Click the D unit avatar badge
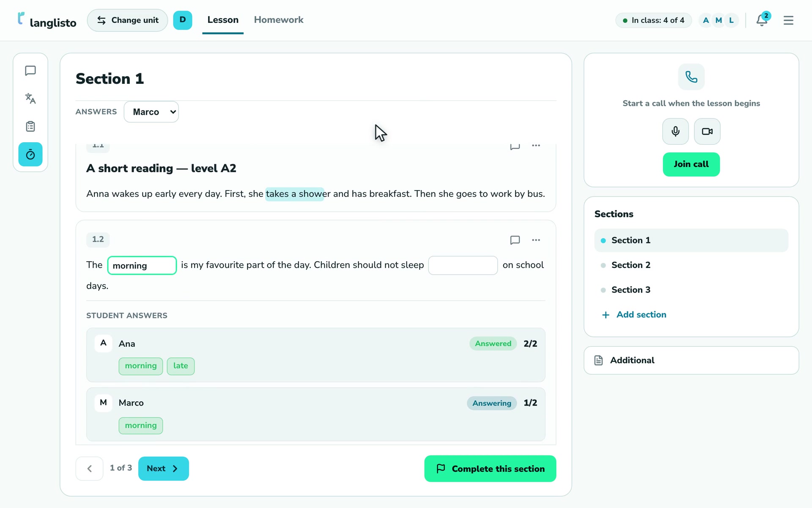 (x=183, y=20)
